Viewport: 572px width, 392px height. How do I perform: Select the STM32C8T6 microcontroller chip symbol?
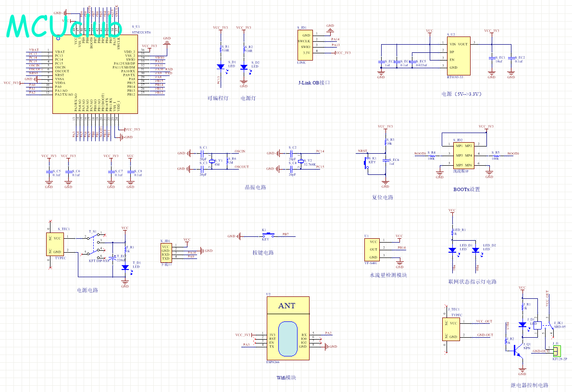coord(95,74)
